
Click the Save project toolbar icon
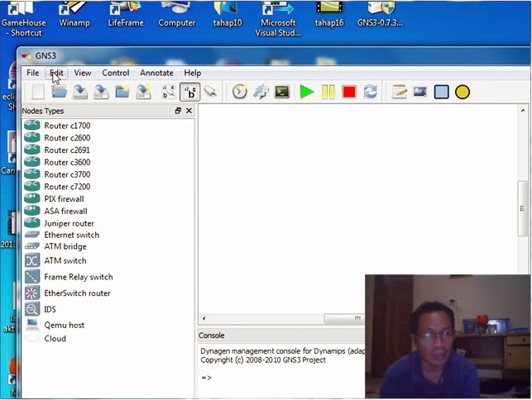80,92
